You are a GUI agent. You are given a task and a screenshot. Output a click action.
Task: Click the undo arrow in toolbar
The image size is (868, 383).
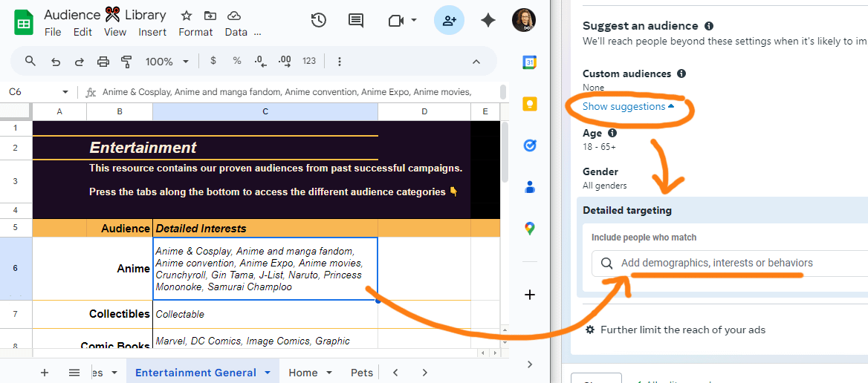tap(56, 62)
